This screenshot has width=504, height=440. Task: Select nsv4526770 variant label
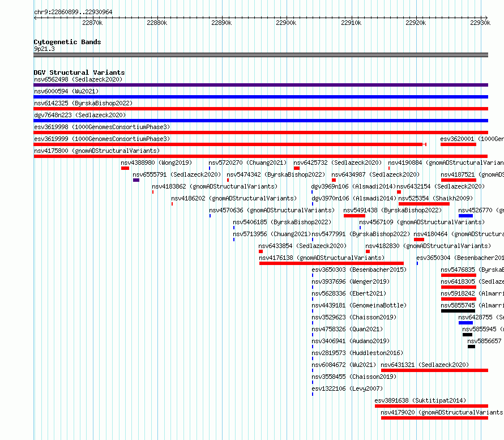click(481, 210)
